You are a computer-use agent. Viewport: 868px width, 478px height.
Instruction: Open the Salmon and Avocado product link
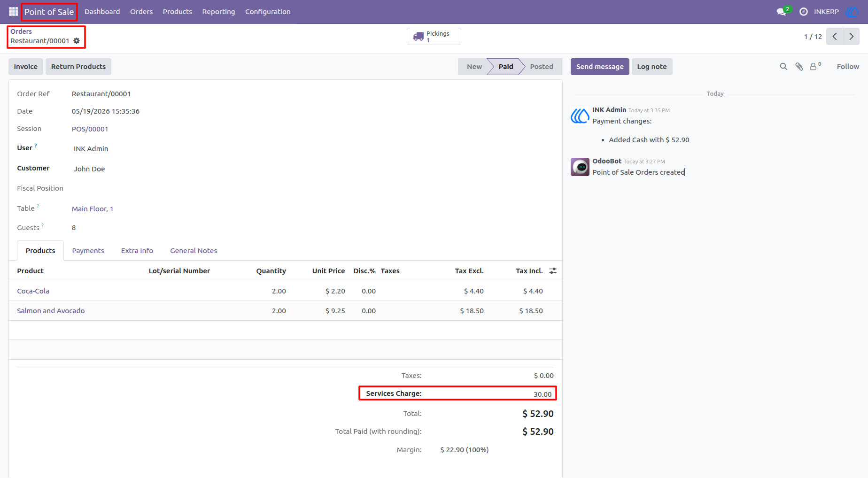pos(51,311)
